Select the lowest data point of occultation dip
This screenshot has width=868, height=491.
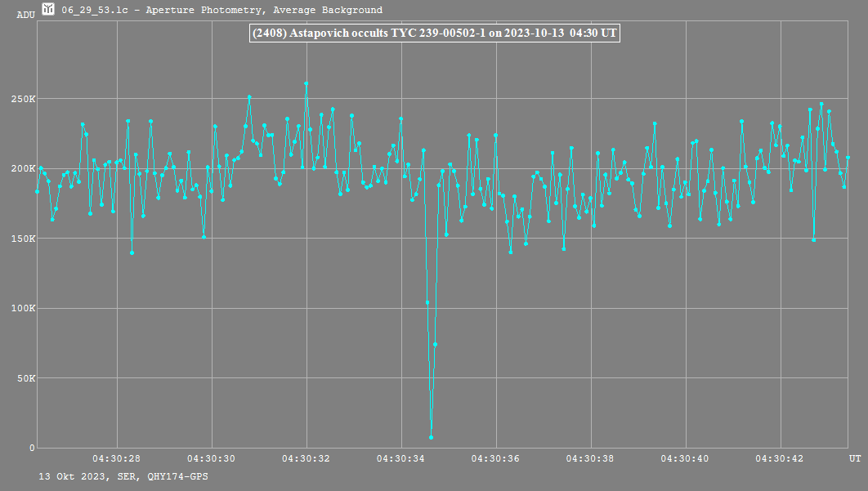(431, 437)
